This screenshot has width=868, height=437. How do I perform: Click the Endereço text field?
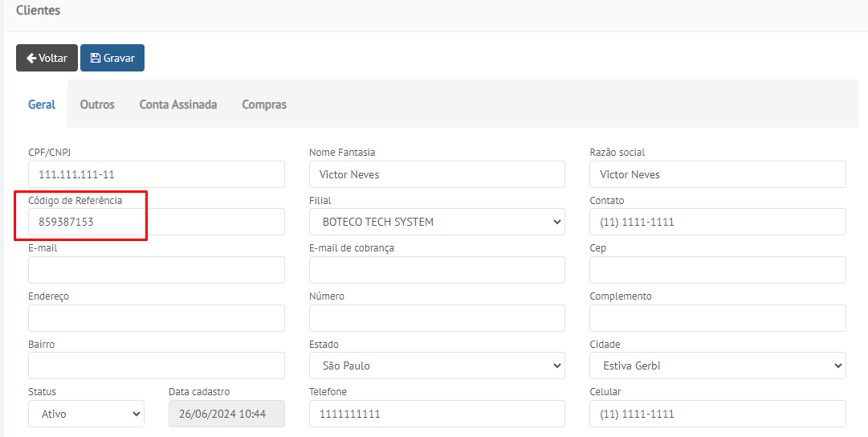tap(157, 318)
